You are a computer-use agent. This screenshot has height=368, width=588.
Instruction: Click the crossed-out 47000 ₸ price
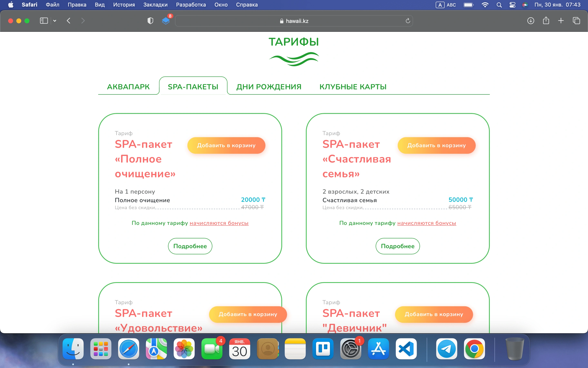click(252, 207)
